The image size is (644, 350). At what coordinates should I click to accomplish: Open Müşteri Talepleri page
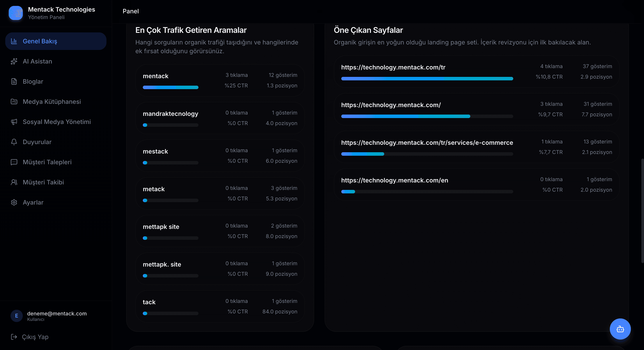[56, 162]
